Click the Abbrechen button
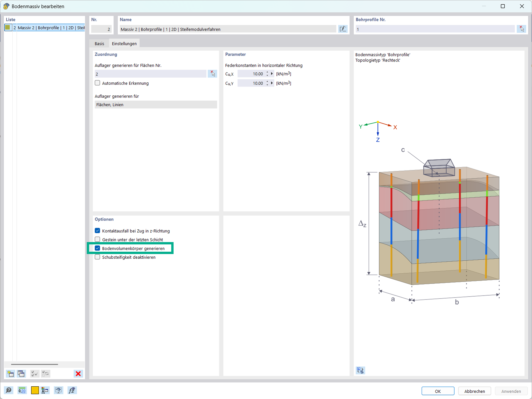Screen dimensions: 532x399 tap(474, 391)
